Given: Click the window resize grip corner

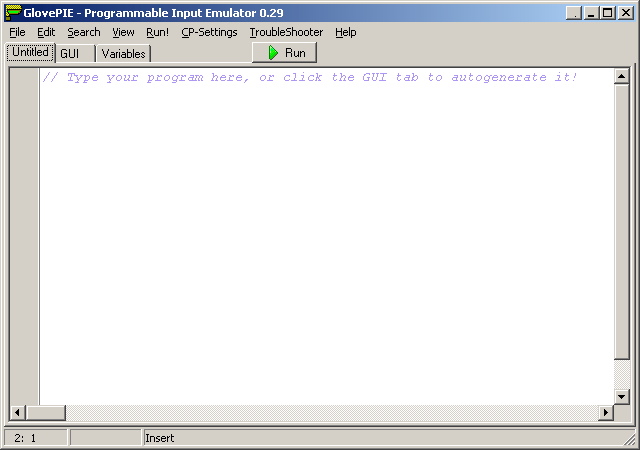Looking at the screenshot, I should (630, 439).
